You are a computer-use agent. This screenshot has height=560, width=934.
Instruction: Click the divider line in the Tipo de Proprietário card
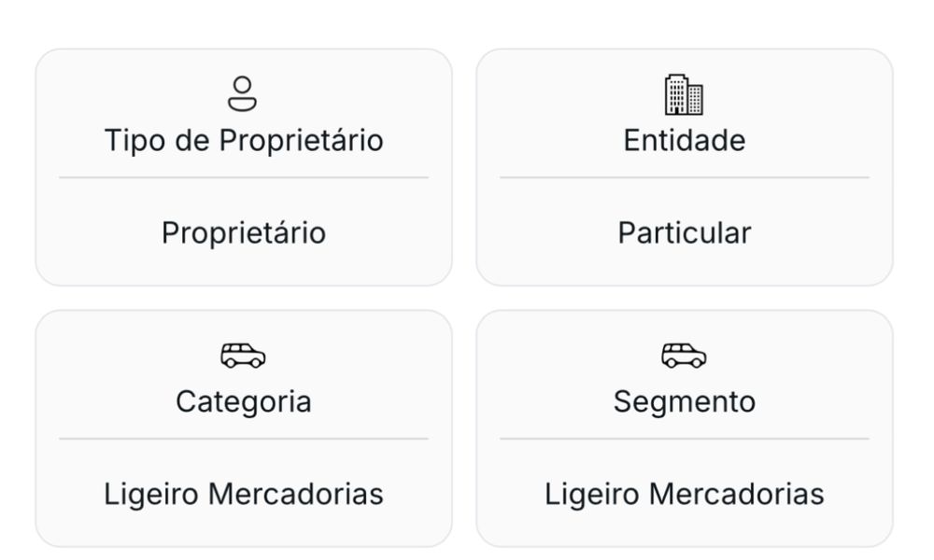pyautogui.click(x=244, y=177)
